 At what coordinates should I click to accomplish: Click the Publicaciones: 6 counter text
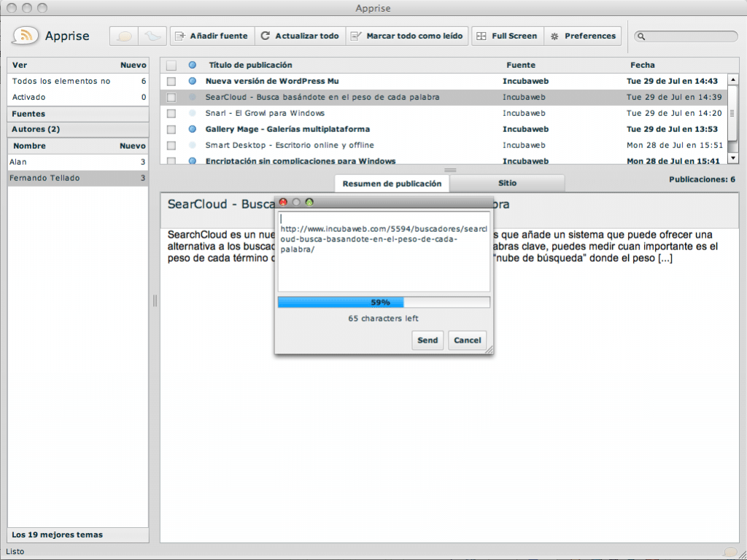click(x=702, y=179)
